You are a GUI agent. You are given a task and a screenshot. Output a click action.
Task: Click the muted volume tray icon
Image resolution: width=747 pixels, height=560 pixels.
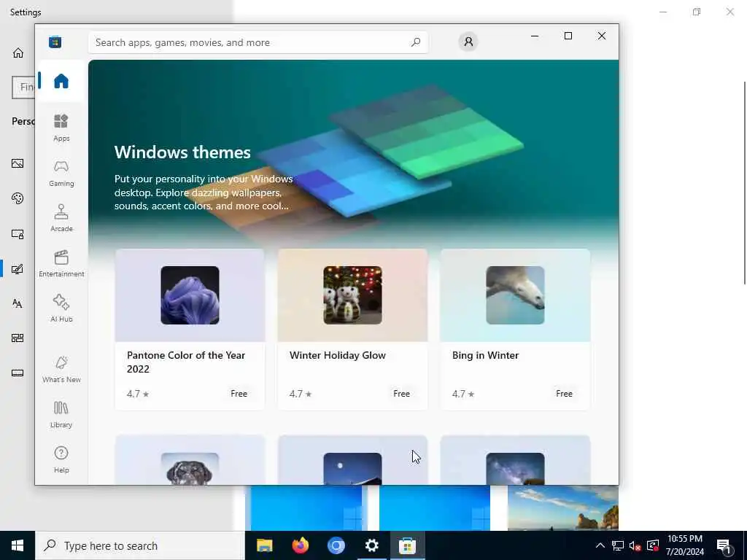coord(635,545)
